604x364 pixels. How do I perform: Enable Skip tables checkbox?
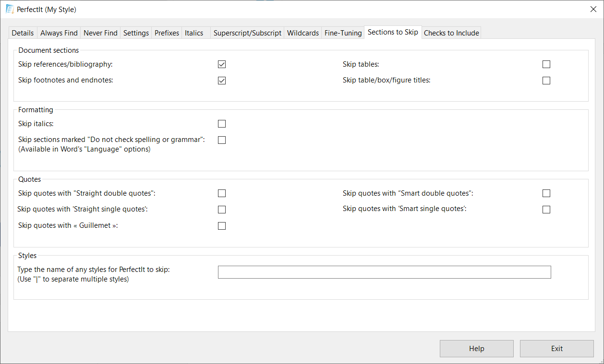click(x=546, y=64)
